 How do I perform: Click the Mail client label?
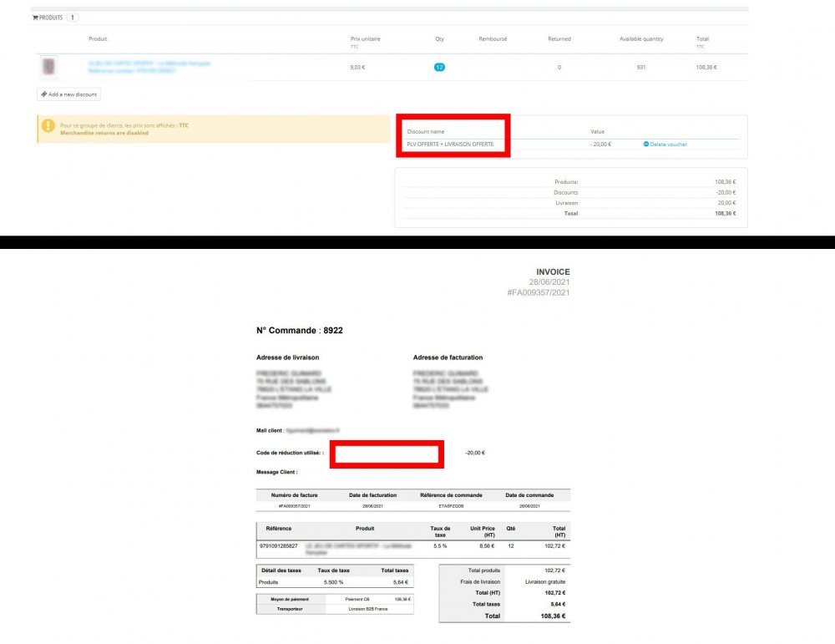click(270, 430)
